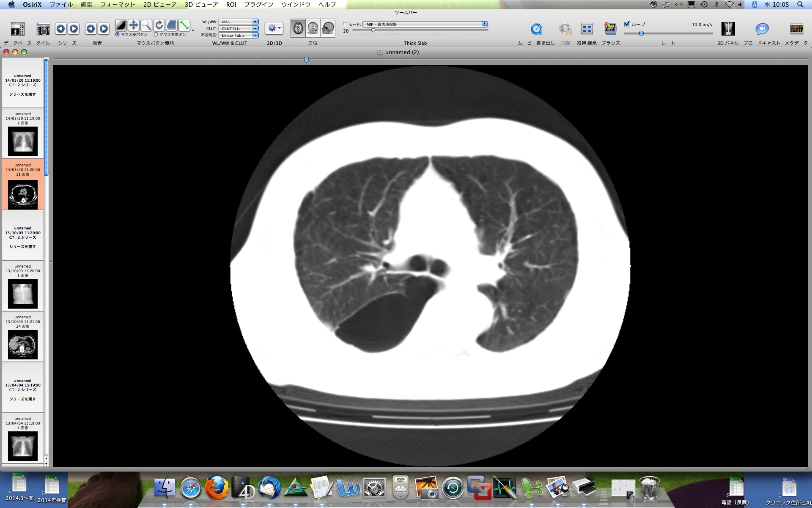Viewport: 812px width, 508px height.
Task: Open the フォーマット menu
Action: (x=118, y=4)
